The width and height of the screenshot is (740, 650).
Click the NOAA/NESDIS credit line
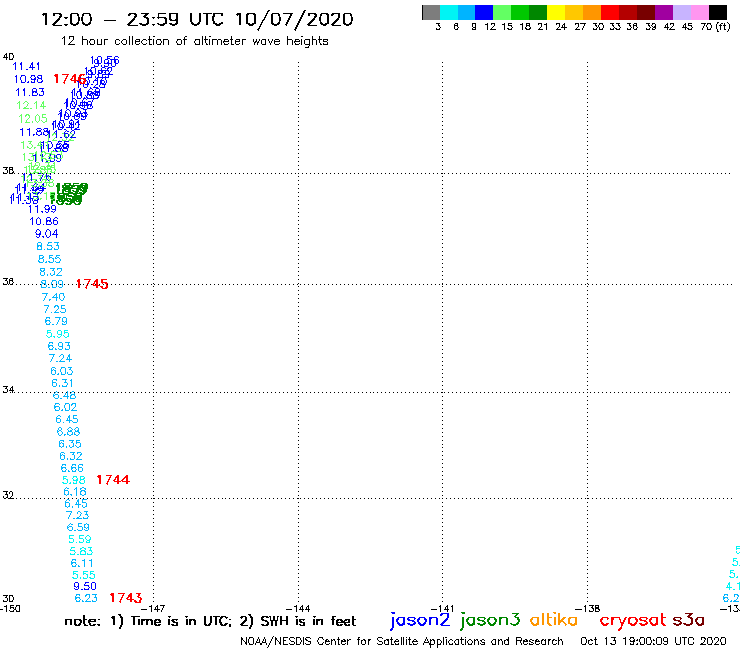tap(402, 641)
